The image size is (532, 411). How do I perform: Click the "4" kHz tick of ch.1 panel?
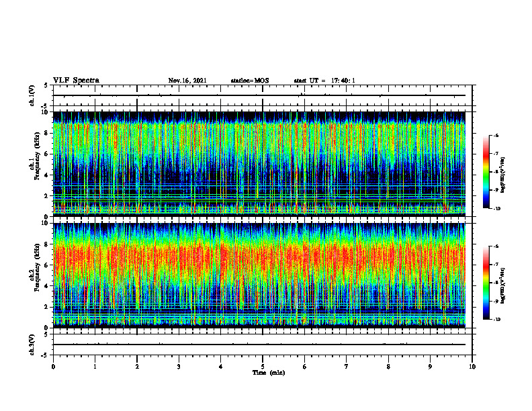coord(47,175)
